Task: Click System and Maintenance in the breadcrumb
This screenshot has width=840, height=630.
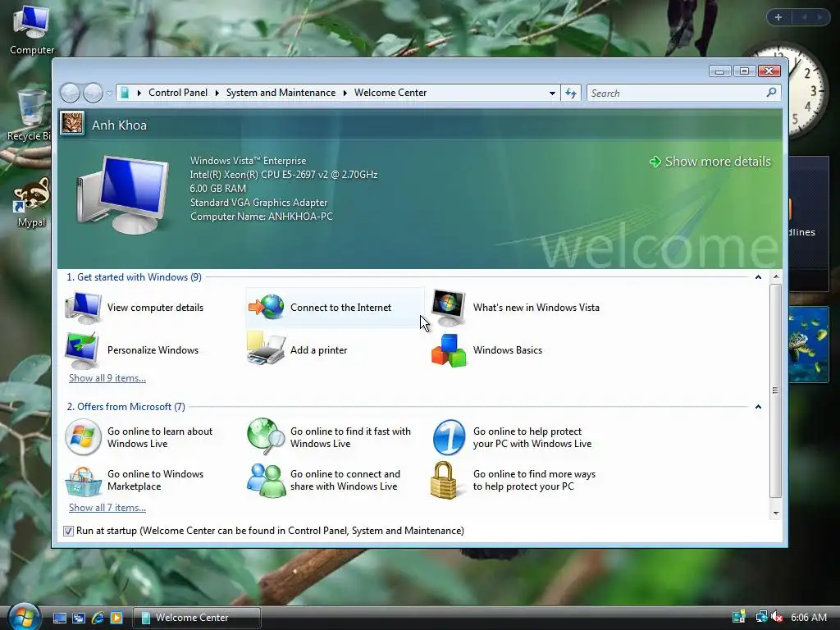Action: (x=281, y=93)
